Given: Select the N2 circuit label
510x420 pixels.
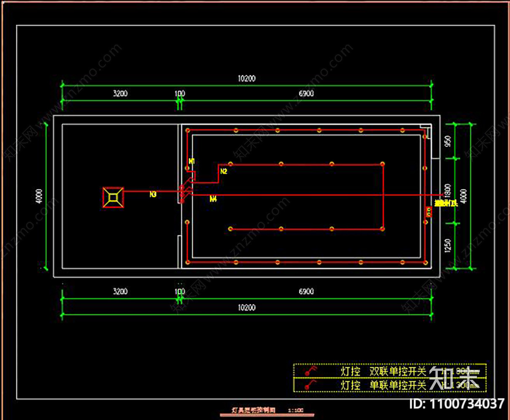Looking at the screenshot, I should pos(224,171).
